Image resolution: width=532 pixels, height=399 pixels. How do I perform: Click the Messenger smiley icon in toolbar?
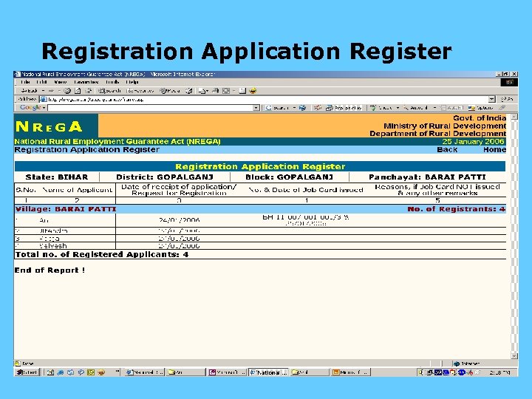[x=253, y=91]
